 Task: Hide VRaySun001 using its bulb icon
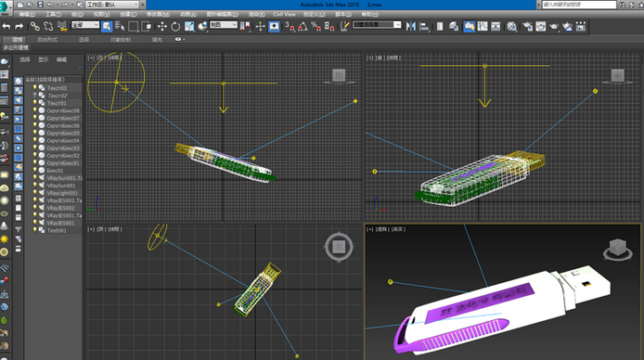pos(35,186)
